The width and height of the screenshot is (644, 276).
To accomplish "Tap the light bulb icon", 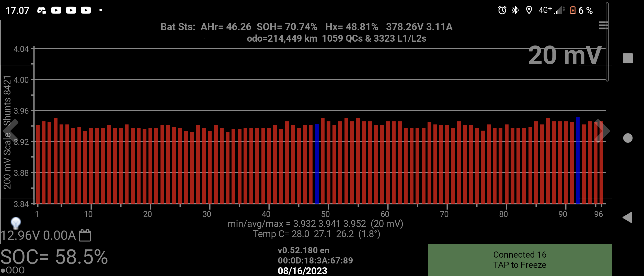I will pyautogui.click(x=16, y=223).
